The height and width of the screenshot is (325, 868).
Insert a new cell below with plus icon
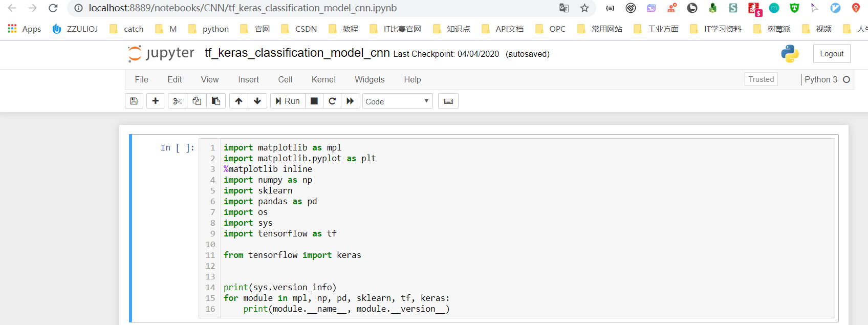point(156,101)
